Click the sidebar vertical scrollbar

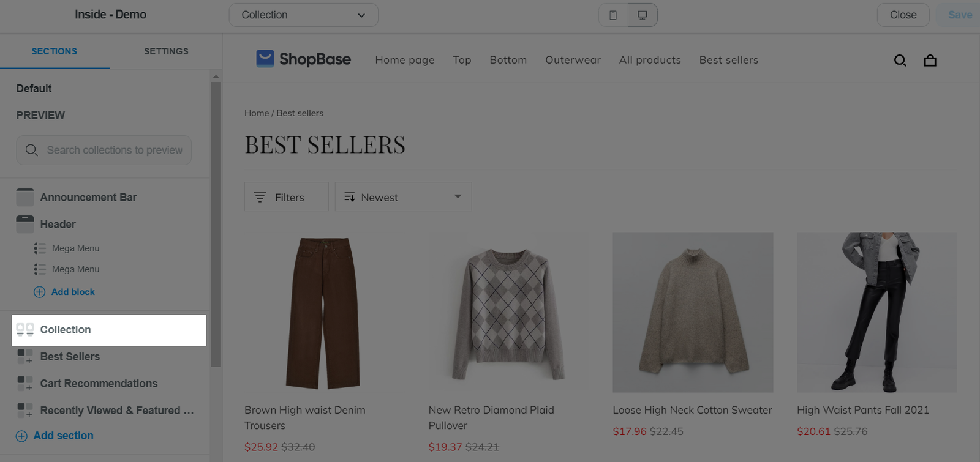216,224
